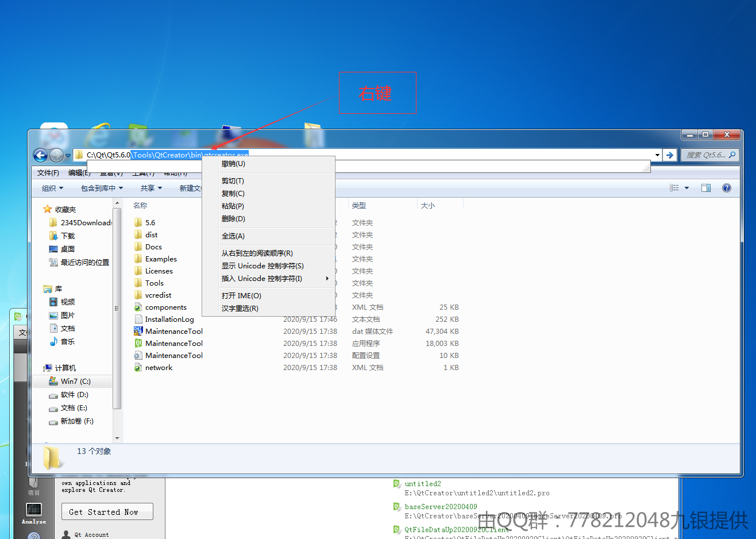This screenshot has width=756, height=539.
Task: Open the 共享 dropdown
Action: click(x=151, y=188)
